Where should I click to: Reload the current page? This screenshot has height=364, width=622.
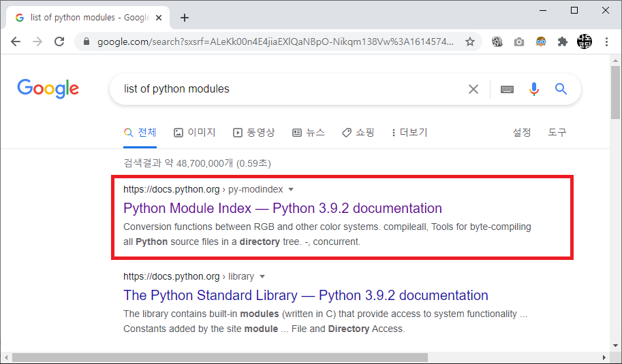pyautogui.click(x=59, y=42)
